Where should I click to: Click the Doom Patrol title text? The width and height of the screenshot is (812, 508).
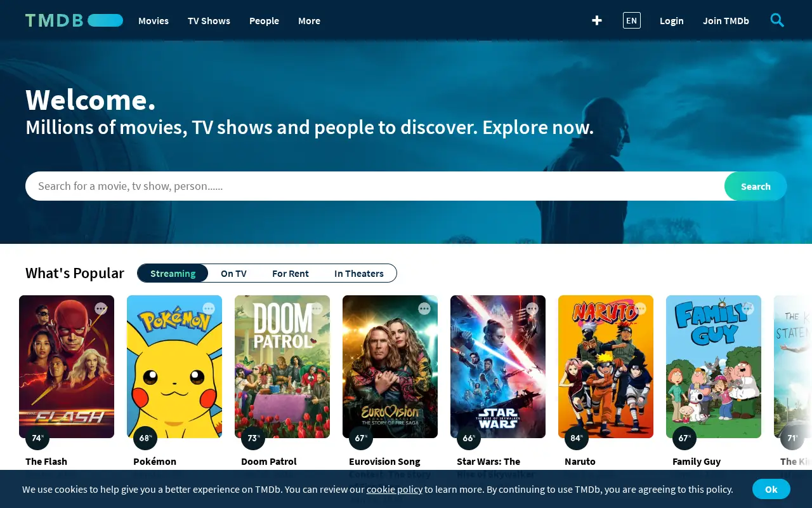point(269,461)
